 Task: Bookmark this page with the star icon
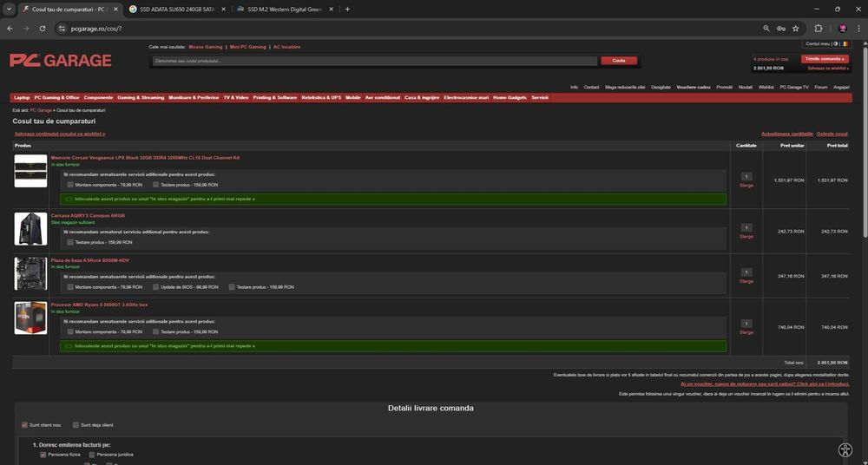click(x=795, y=29)
